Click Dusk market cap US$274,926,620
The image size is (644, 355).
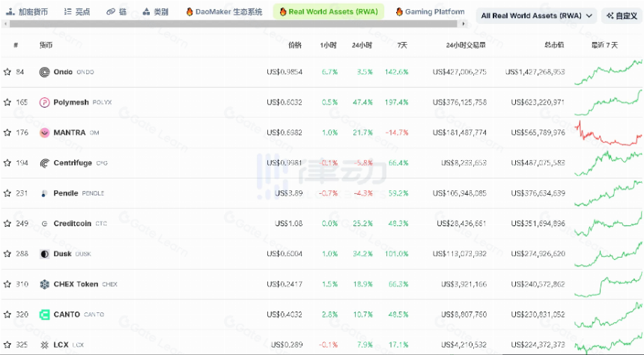[x=538, y=254]
